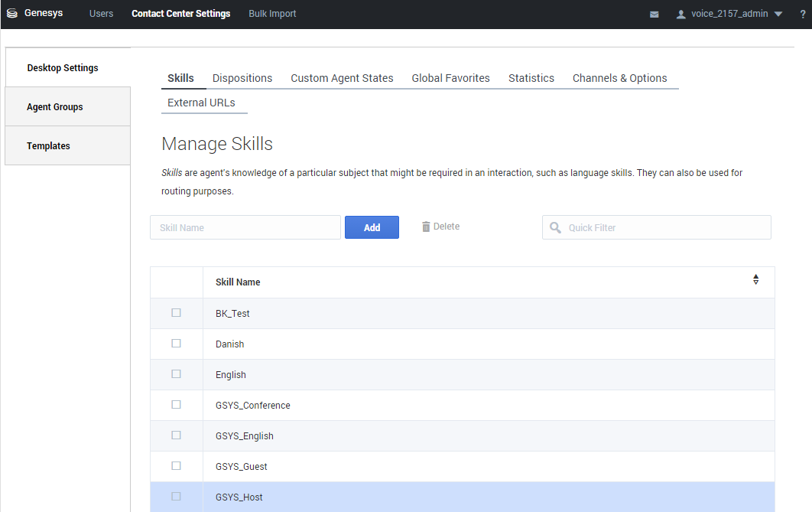Image resolution: width=812 pixels, height=512 pixels.
Task: Click the user profile icon
Action: pyautogui.click(x=680, y=14)
